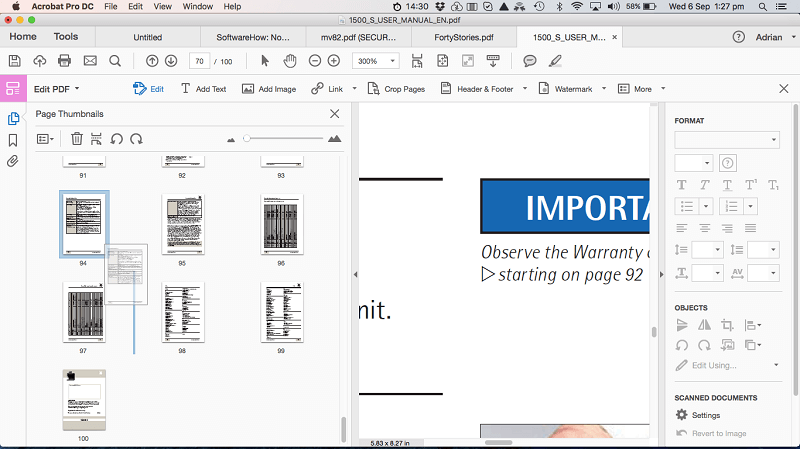
Task: Open the Attachments paperclip panel
Action: (x=13, y=161)
